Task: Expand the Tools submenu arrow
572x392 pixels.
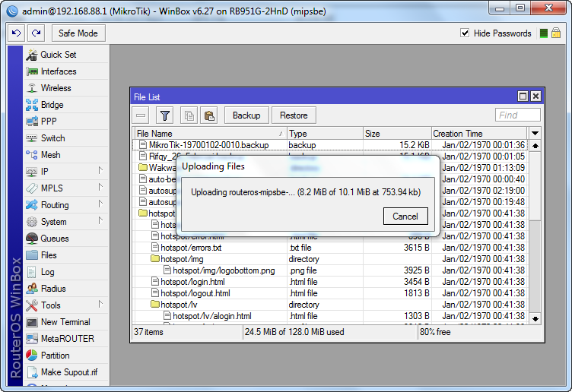Action: (x=100, y=304)
